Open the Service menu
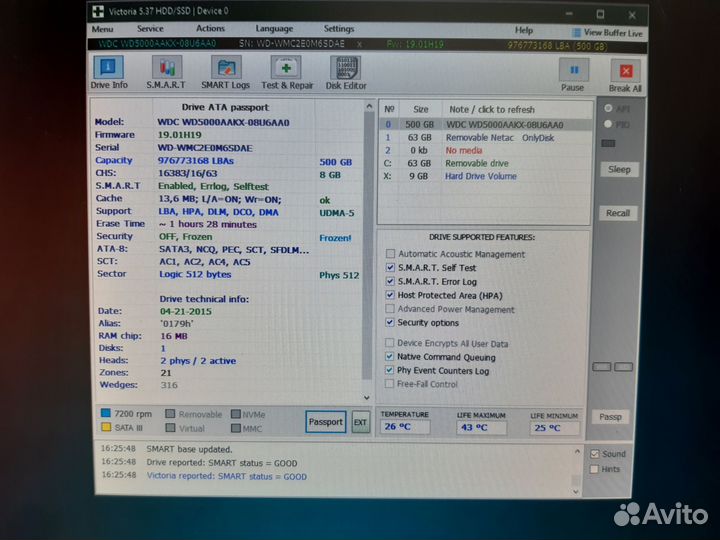The image size is (720, 540). tap(150, 28)
